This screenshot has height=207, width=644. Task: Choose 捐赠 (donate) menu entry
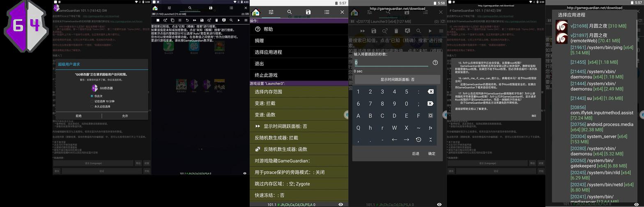click(x=299, y=41)
